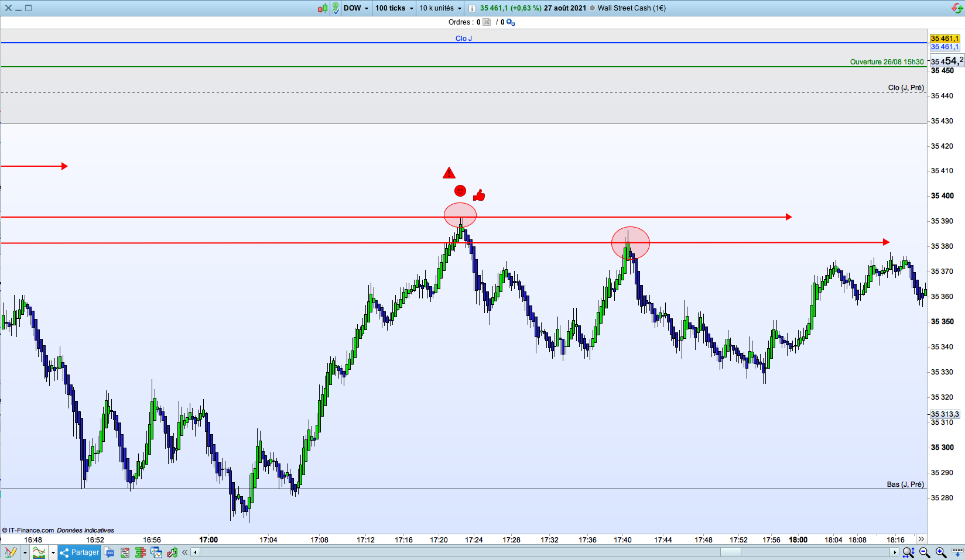Click the 18:00 time axis label

click(x=798, y=540)
